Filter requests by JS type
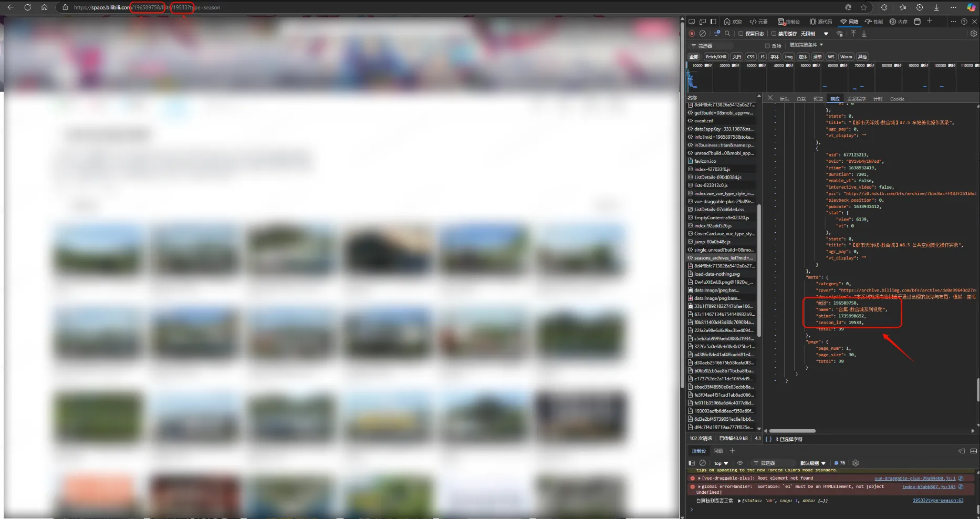The width and height of the screenshot is (980, 519). [x=763, y=57]
